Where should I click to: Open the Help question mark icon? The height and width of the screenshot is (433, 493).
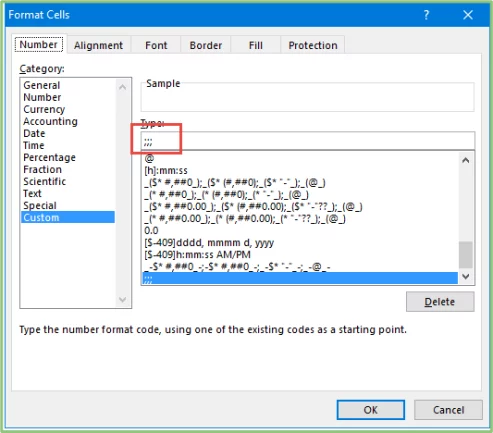tap(426, 15)
